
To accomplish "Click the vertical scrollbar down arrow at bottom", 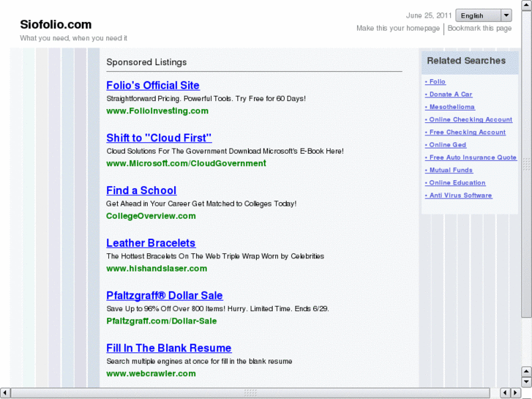I will point(526,382).
